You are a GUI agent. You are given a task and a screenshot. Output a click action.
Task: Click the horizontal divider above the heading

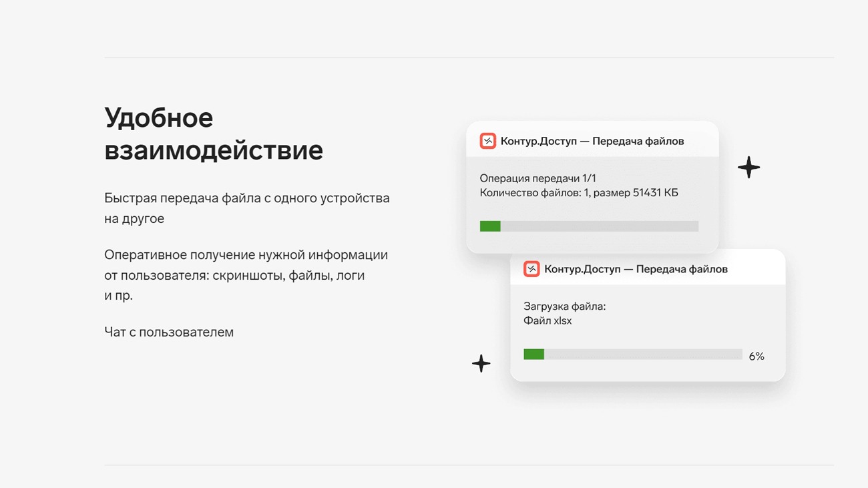coord(469,57)
